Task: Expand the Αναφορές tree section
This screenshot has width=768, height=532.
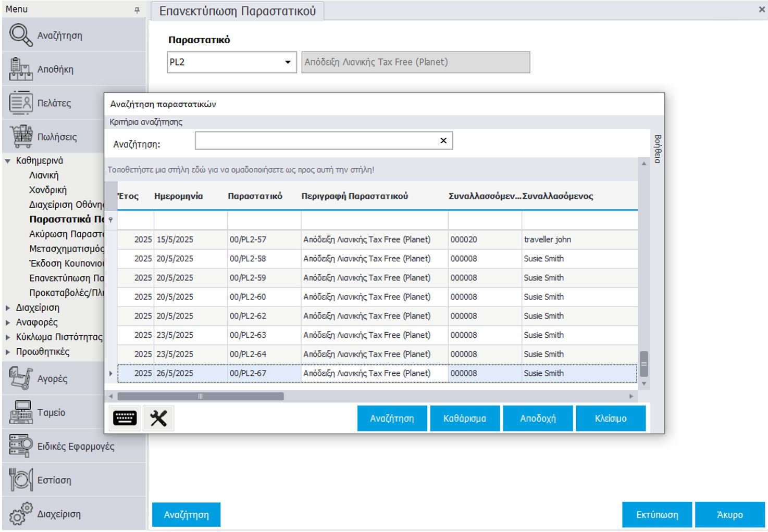Action: (x=8, y=323)
